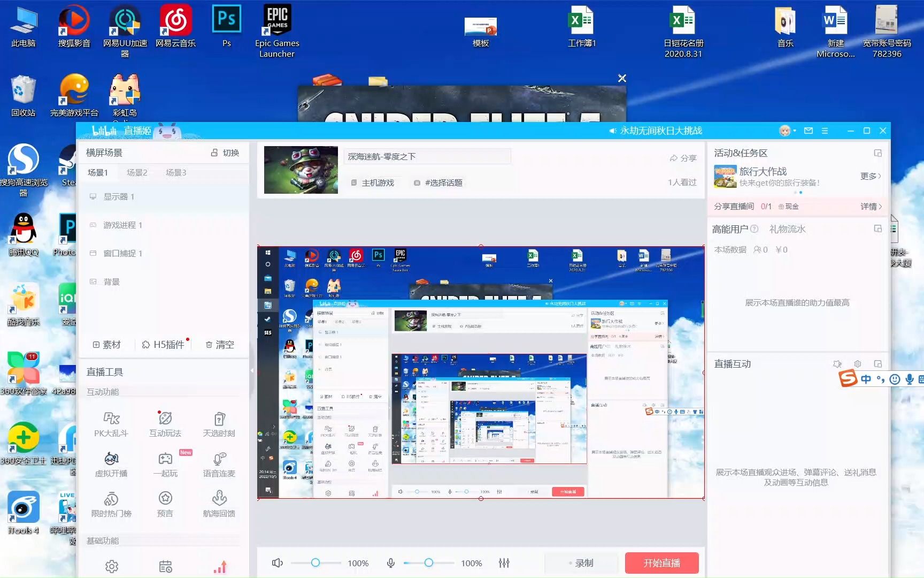Pop out 活动&任务区 panel
Viewport: 924px width, 578px height.
coord(877,153)
